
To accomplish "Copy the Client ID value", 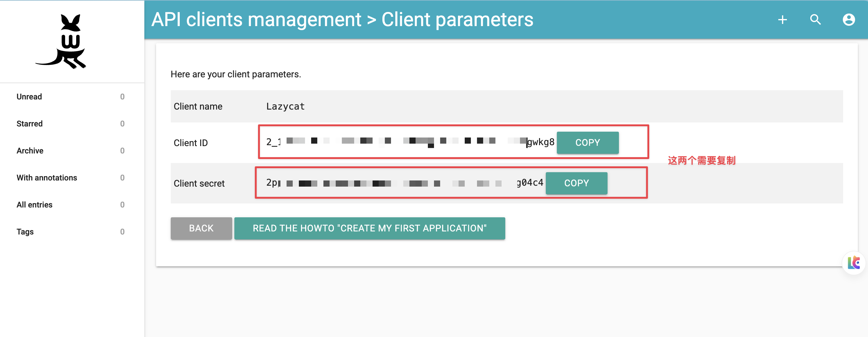I will (x=587, y=143).
